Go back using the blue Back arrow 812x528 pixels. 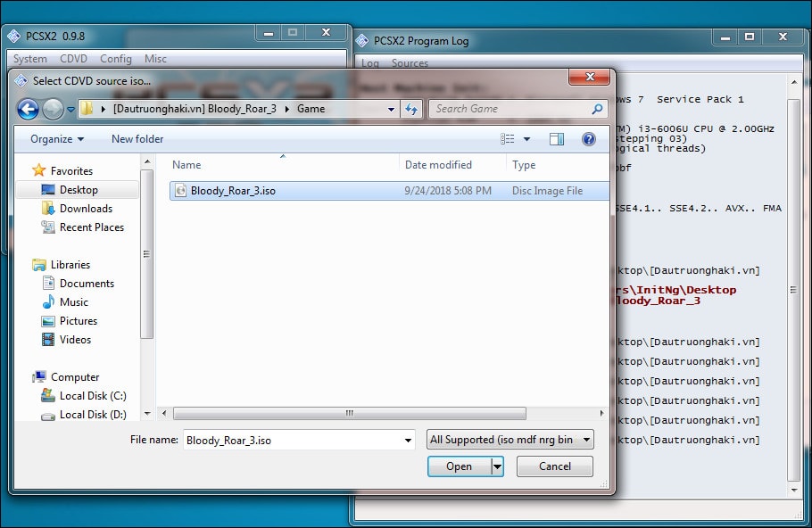pyautogui.click(x=28, y=109)
